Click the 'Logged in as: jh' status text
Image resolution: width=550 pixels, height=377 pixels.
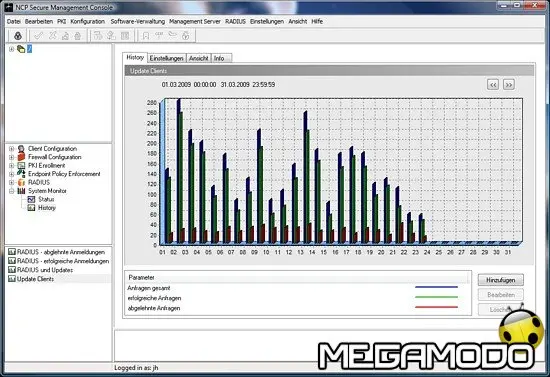[136, 368]
